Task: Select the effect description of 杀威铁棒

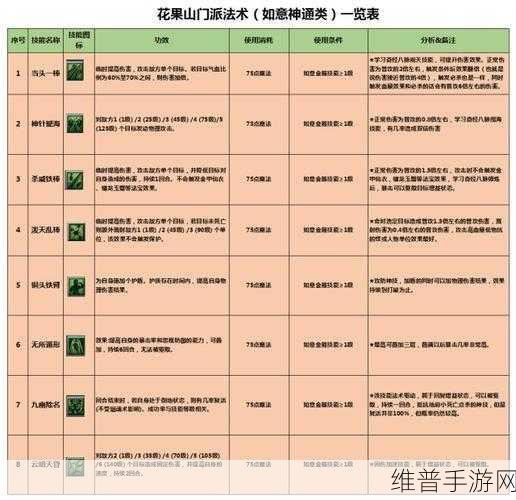Action: (x=161, y=179)
